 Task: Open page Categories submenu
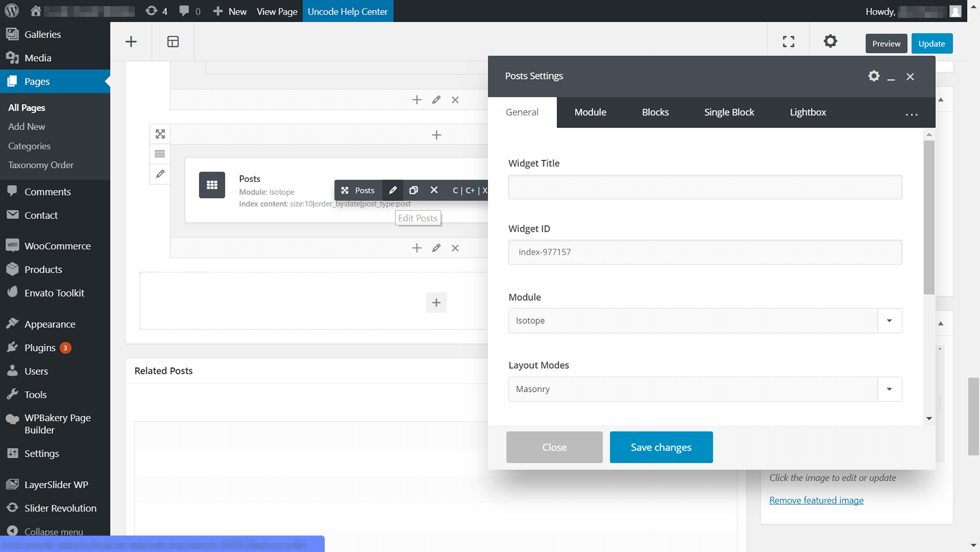point(29,146)
